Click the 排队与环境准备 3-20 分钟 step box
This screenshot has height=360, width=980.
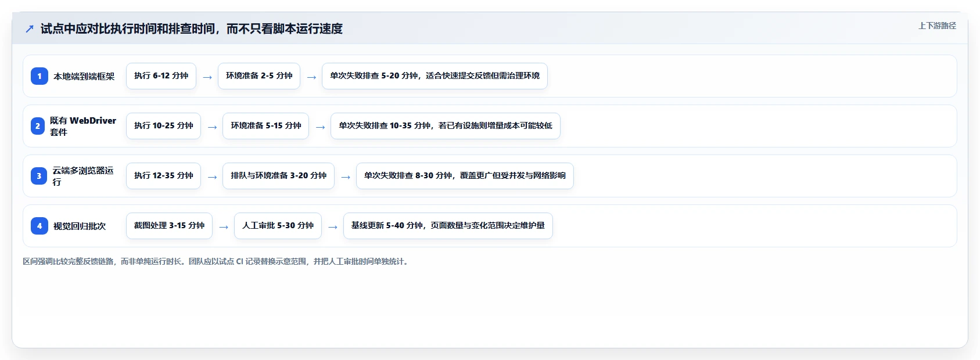pyautogui.click(x=278, y=176)
